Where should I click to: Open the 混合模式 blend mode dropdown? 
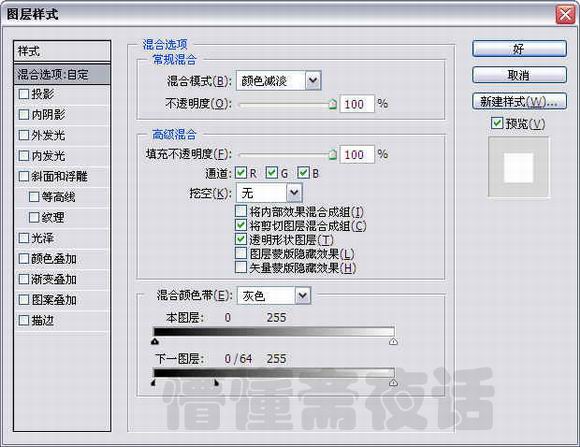[279, 81]
